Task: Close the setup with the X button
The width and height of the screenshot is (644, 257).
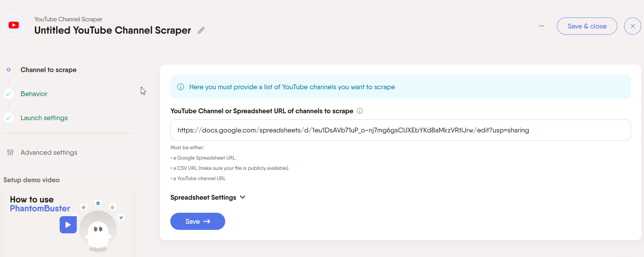Action: pos(632,26)
